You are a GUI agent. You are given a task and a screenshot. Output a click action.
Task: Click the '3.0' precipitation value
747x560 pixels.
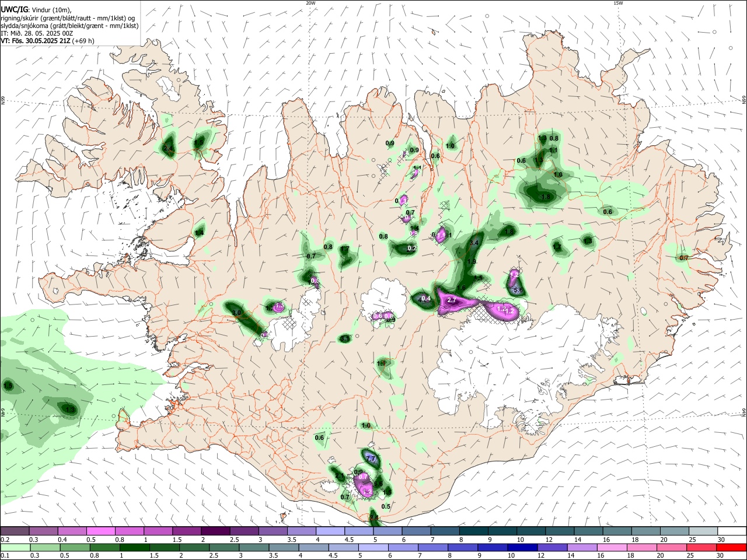236,313
